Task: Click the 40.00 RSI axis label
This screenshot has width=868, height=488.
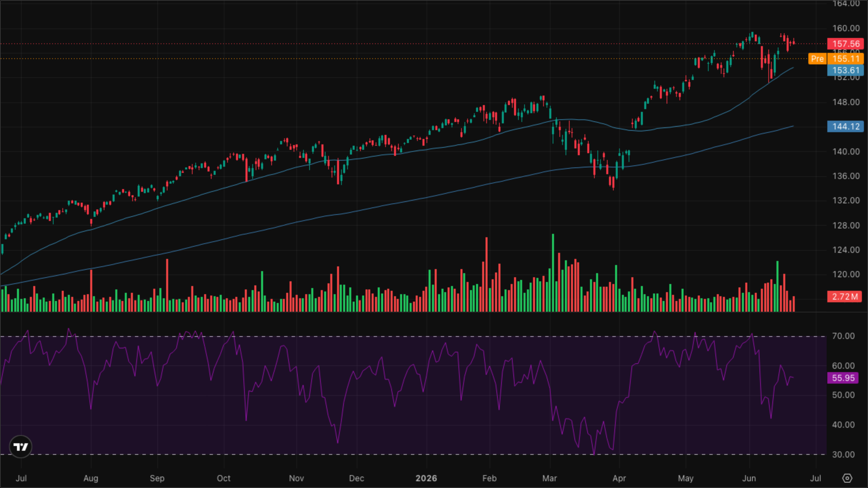Action: pos(843,425)
